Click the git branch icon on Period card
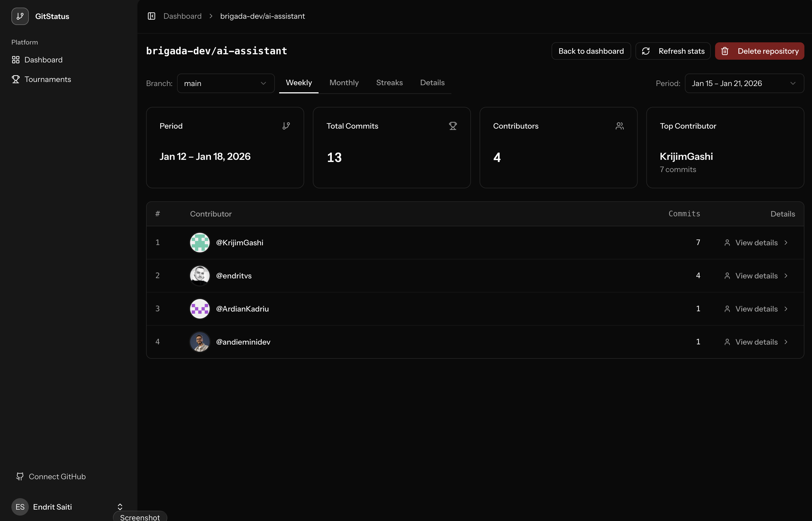The width and height of the screenshot is (812, 521). [x=286, y=126]
